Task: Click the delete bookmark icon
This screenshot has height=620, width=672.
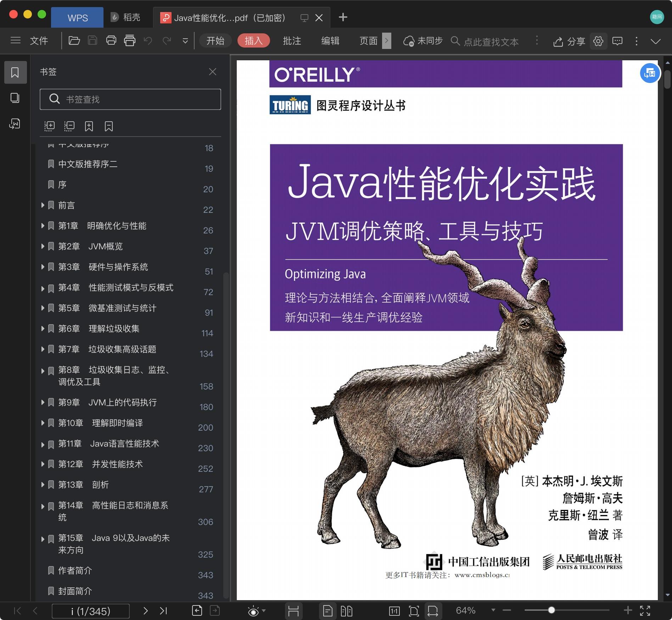Action: pyautogui.click(x=109, y=126)
